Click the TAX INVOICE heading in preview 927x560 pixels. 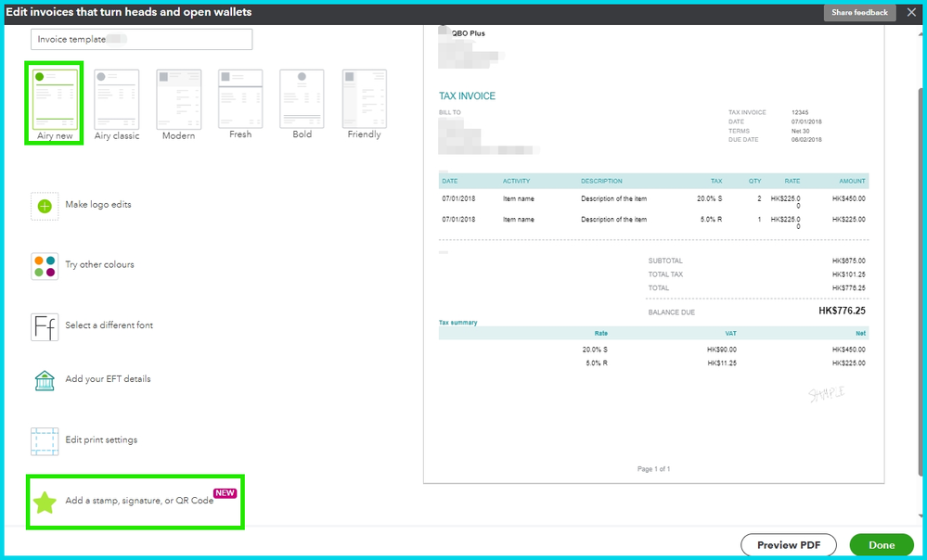point(467,95)
